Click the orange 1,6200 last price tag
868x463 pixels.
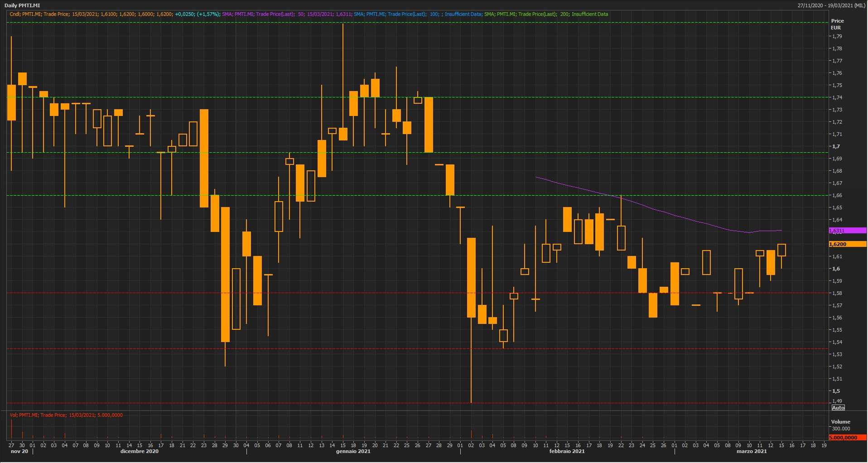click(x=847, y=244)
